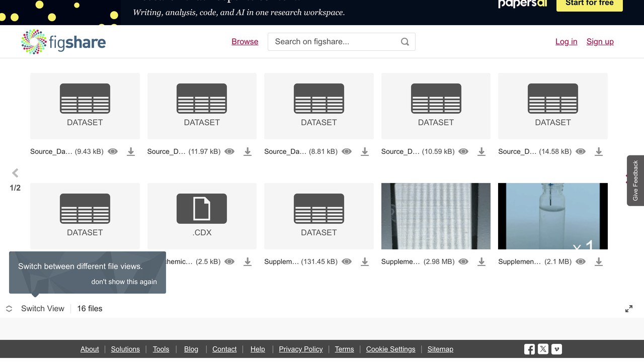Focus the Search on figshare field
The width and height of the screenshot is (644, 362).
342,42
